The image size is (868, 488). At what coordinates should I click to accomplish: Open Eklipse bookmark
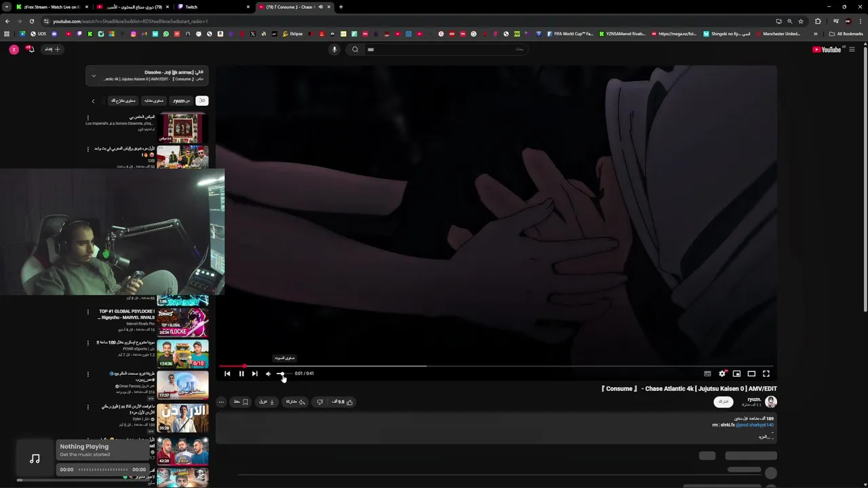293,34
